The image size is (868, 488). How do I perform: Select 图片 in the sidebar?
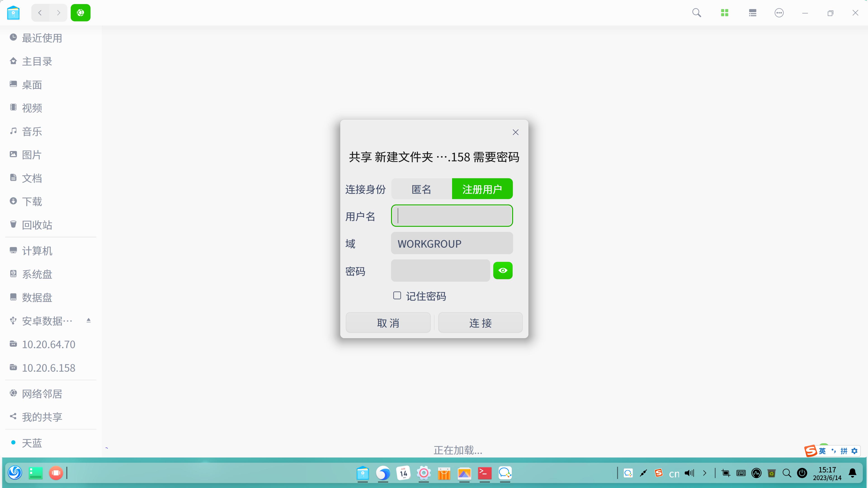coord(51,155)
